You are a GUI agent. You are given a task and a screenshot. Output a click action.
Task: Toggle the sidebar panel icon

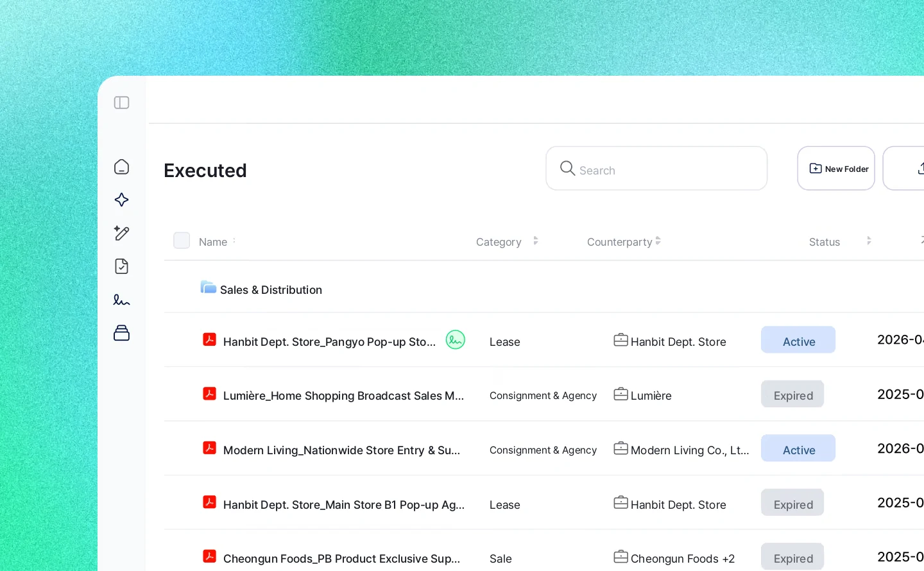[x=121, y=103]
